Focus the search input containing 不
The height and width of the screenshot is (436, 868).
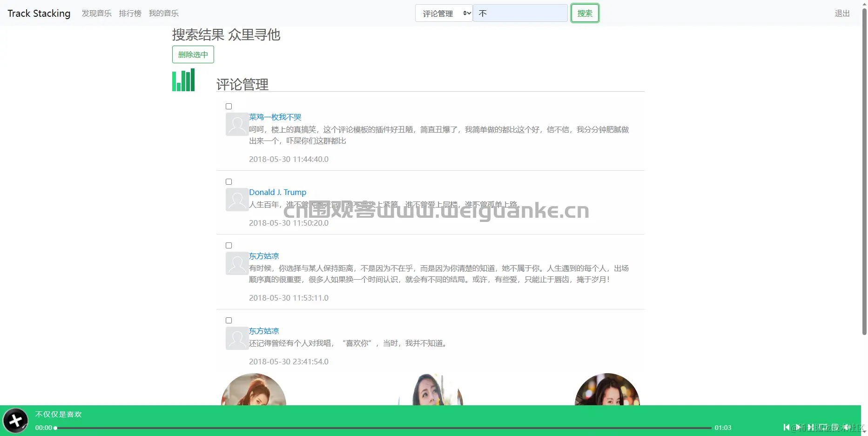click(520, 13)
